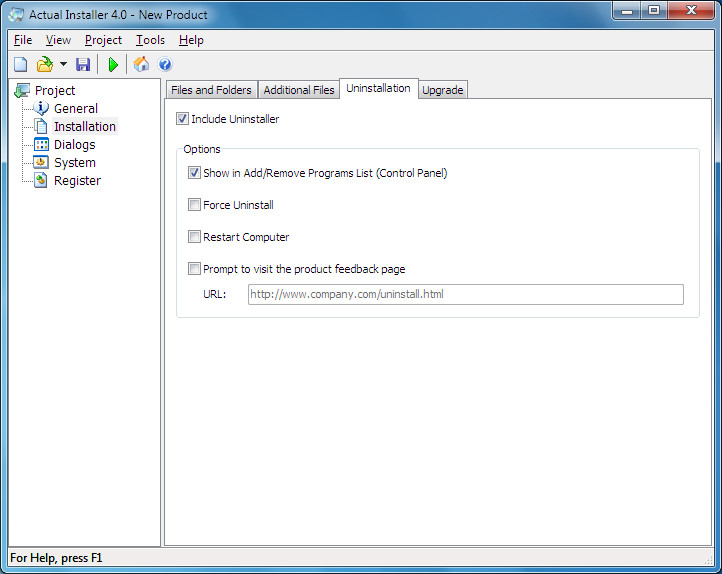Screen dimensions: 722x574
Task: Click the Open project folder icon
Action: tap(45, 64)
